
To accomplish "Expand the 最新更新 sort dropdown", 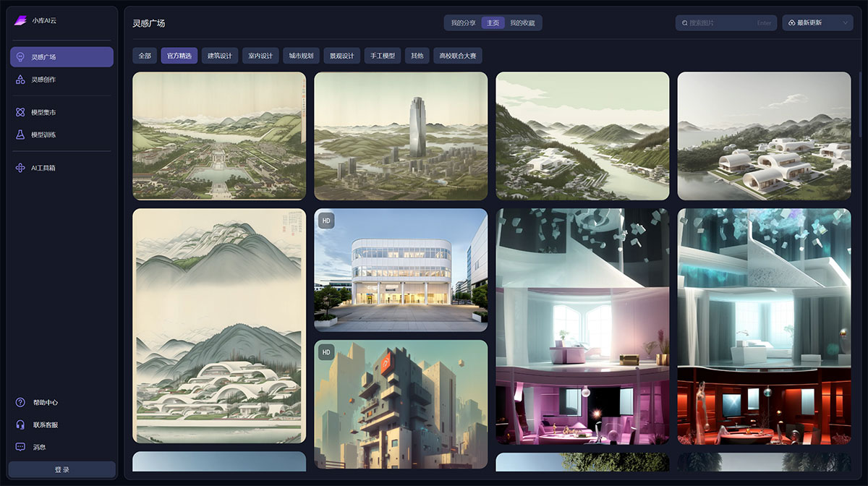I will click(818, 23).
